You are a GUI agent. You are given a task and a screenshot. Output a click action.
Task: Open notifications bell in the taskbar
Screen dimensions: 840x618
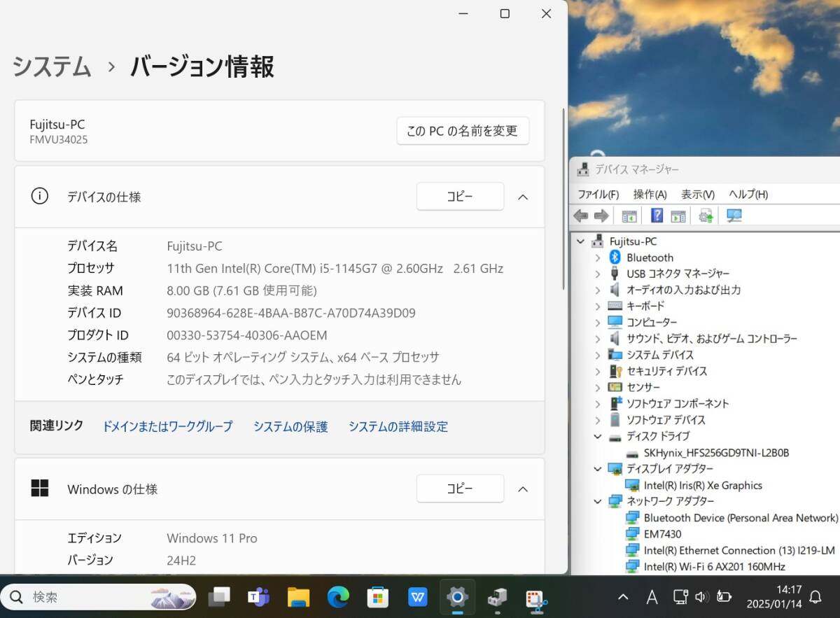pos(815,597)
